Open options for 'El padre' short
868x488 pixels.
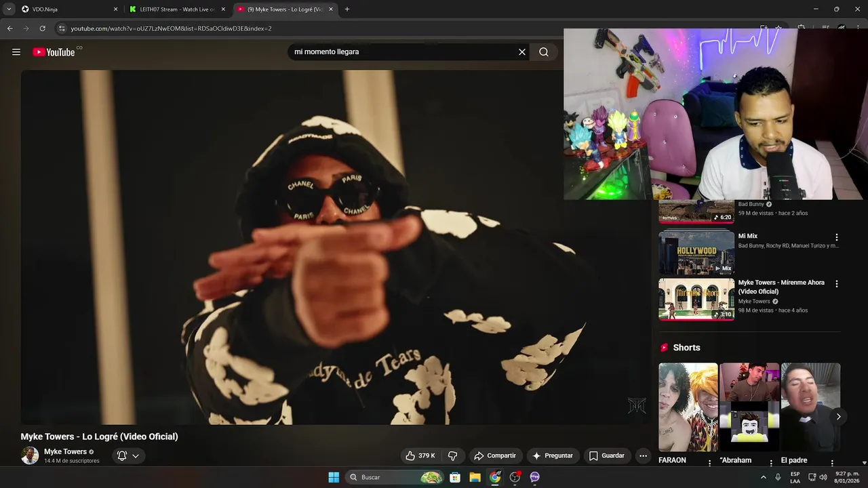pos(832,463)
